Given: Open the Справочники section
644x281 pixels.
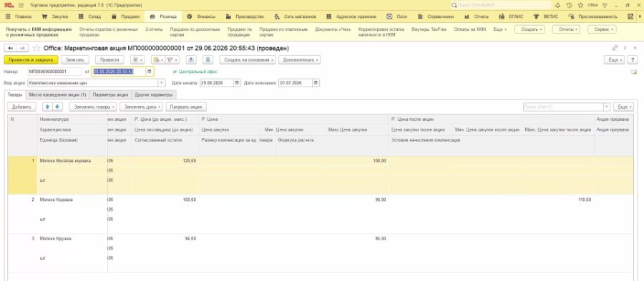Looking at the screenshot, I should point(436,17).
